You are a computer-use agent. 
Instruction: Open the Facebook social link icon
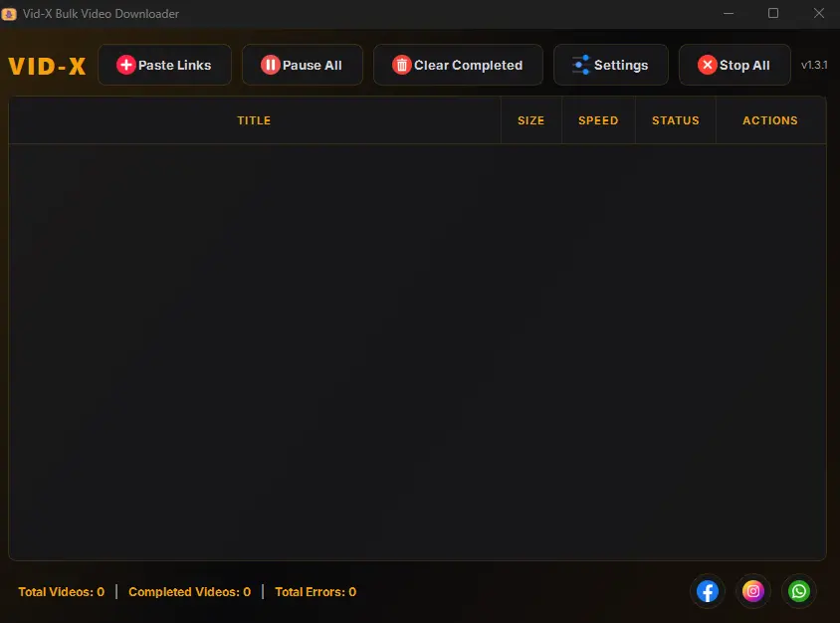click(708, 591)
